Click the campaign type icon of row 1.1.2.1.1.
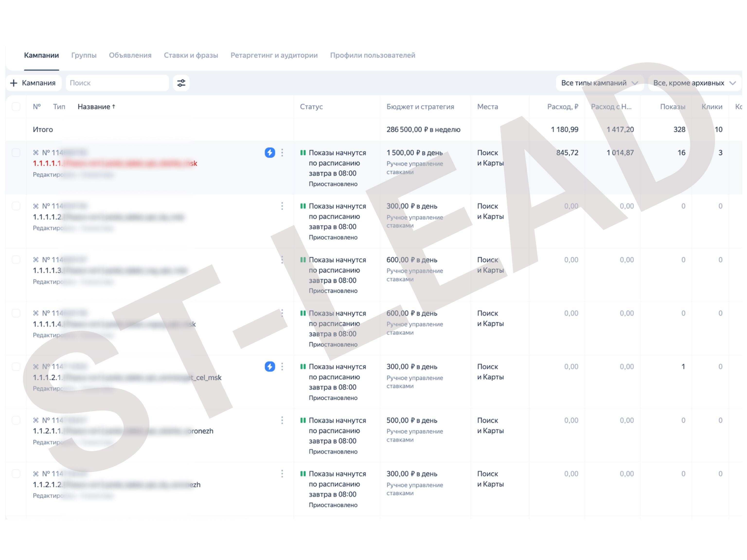Screen dimensions: 747x560 [x=36, y=420]
